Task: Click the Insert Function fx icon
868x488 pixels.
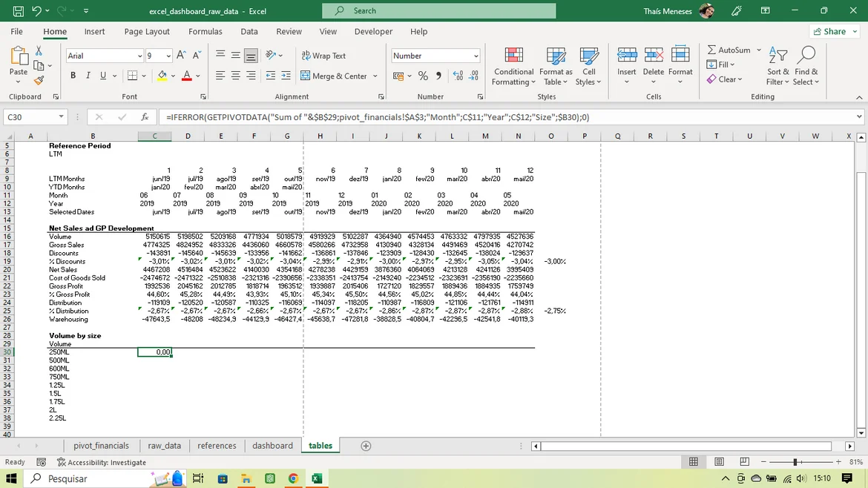Action: point(145,117)
